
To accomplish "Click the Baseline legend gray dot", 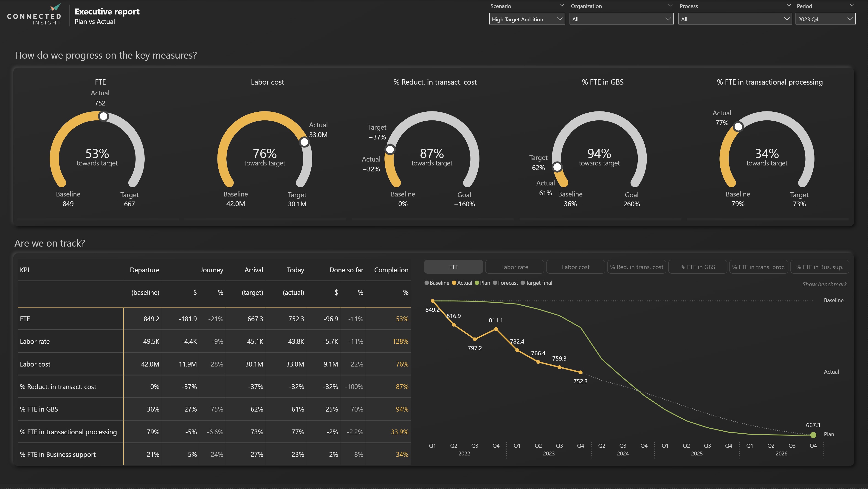I will [x=427, y=283].
